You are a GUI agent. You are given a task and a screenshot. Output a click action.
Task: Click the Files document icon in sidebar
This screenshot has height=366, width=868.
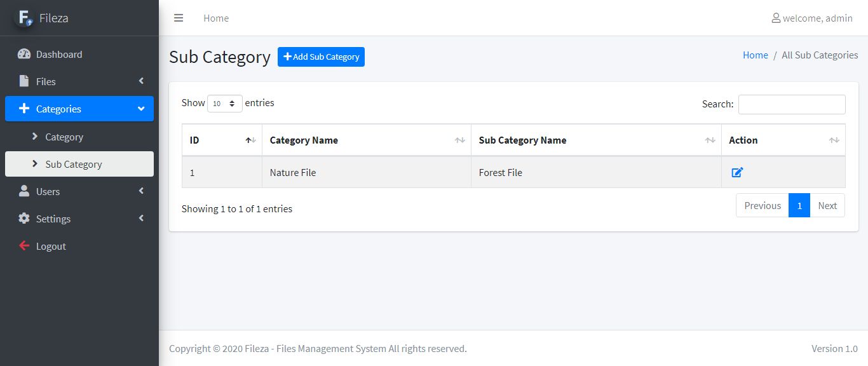24,81
